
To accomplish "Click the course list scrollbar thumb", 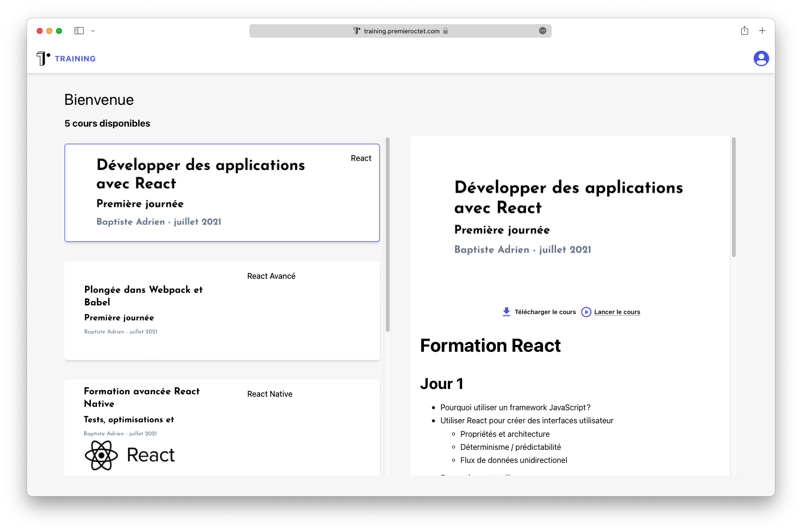I will pos(388,234).
